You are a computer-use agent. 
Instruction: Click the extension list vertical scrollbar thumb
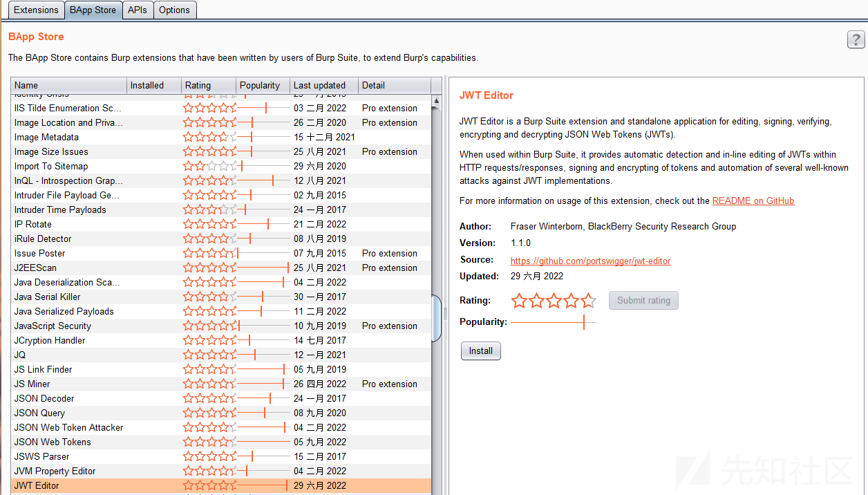point(436,318)
